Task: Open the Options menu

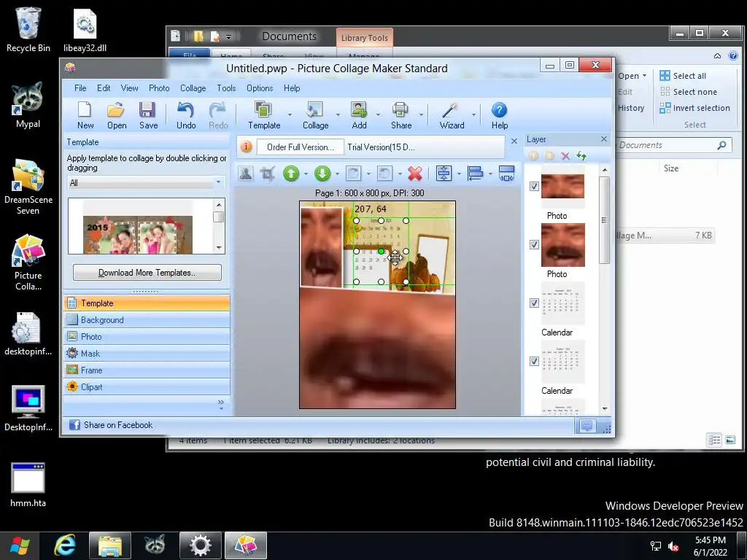Action: click(260, 88)
